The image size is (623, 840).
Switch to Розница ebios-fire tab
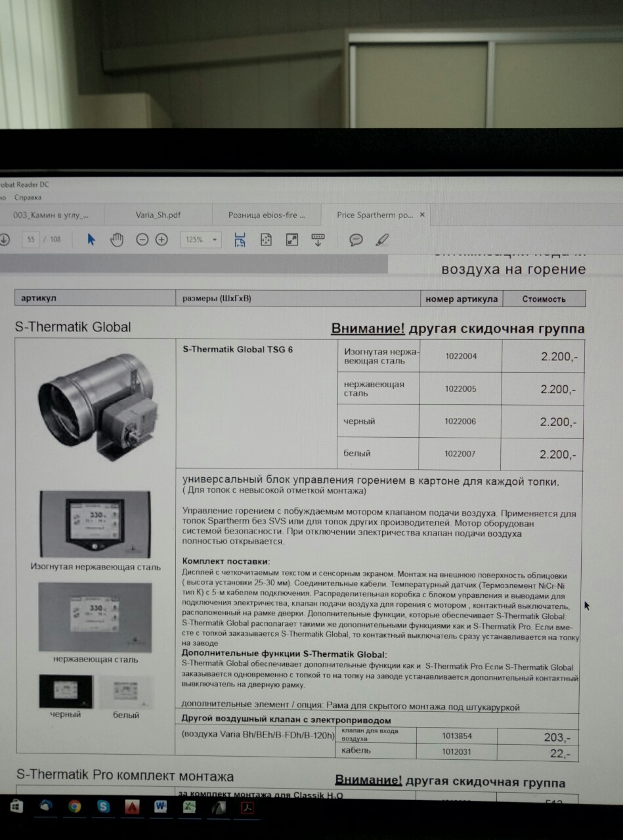(x=267, y=215)
